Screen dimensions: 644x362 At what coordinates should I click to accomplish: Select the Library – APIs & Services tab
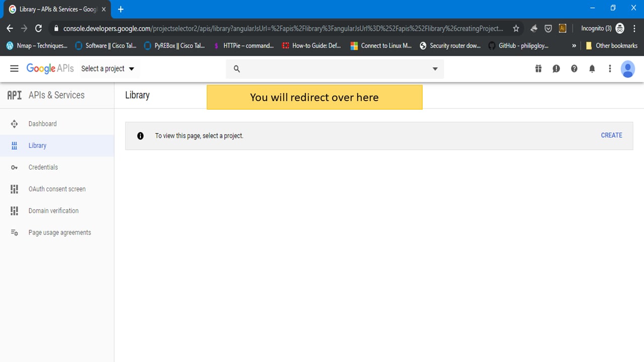point(57,10)
